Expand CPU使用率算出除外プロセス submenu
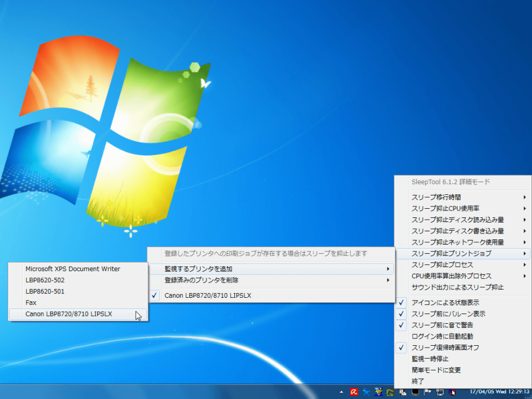The image size is (532, 399). [x=463, y=276]
